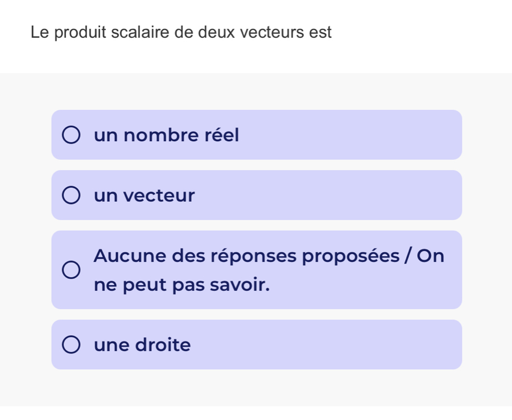Select the "un nombre réel" radio button

(x=72, y=135)
